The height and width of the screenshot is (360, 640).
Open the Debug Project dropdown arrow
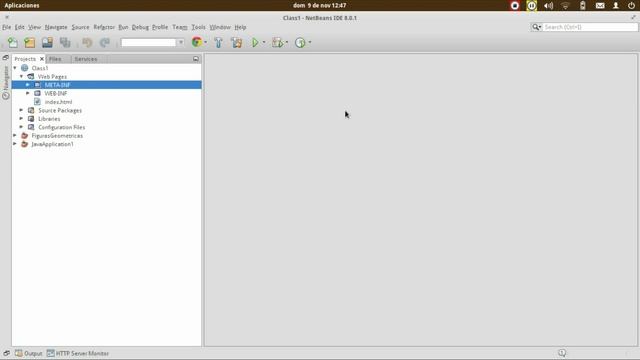(287, 42)
